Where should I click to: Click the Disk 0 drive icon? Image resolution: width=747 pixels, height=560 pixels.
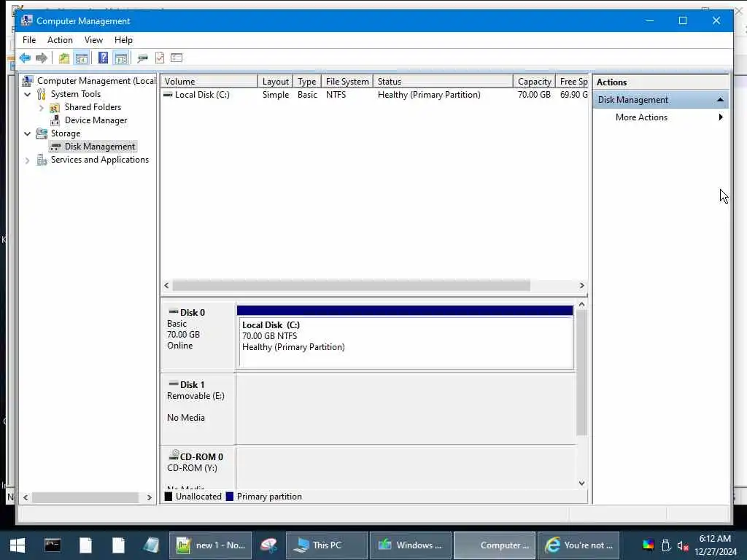tap(173, 312)
